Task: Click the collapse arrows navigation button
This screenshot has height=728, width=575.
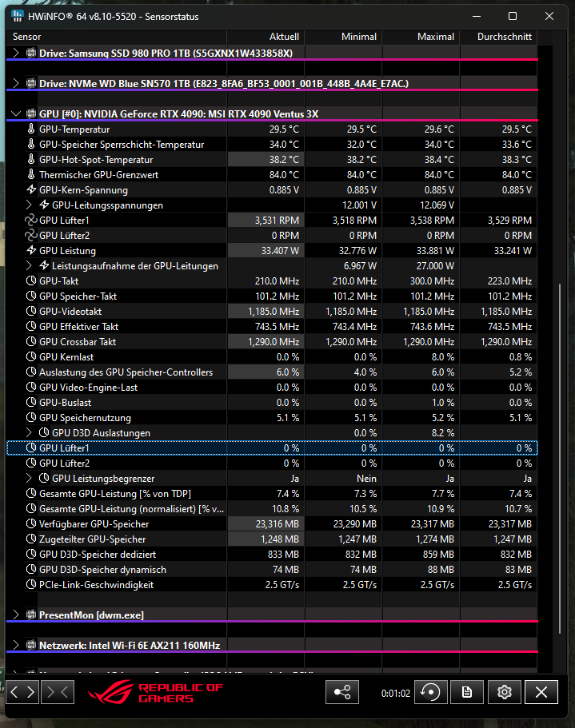Action: tap(58, 692)
